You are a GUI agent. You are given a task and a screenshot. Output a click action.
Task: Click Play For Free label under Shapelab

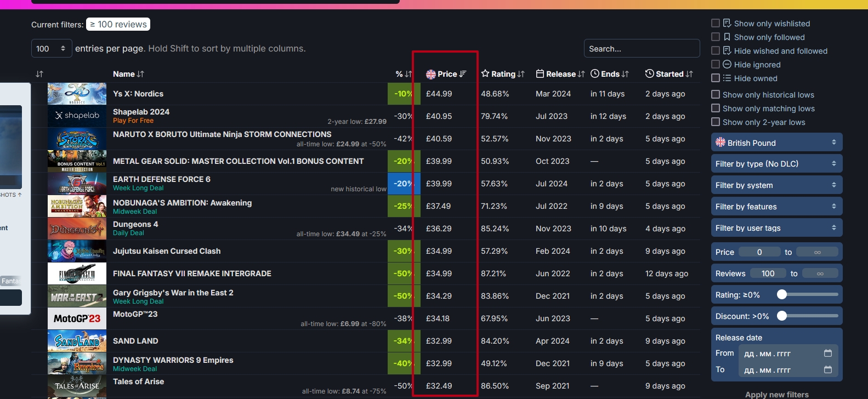pos(133,121)
